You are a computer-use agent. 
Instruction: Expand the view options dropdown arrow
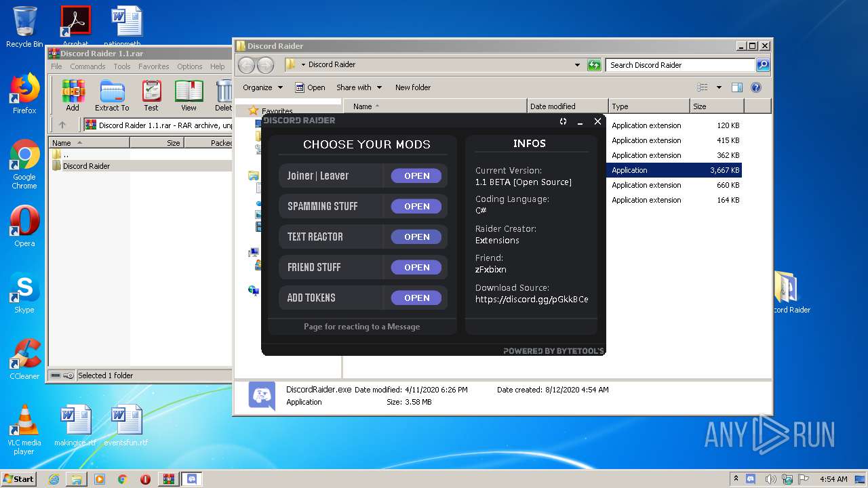719,87
